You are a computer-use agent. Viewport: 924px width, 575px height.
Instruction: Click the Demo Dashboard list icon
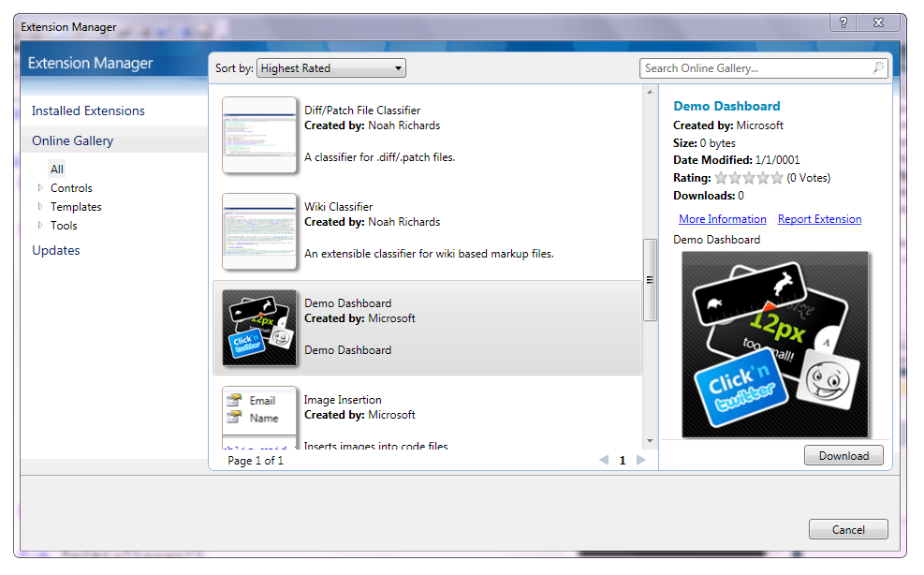click(x=259, y=327)
